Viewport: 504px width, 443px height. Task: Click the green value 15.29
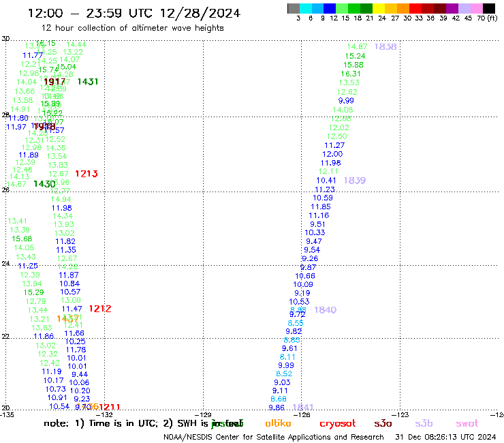tap(34, 292)
